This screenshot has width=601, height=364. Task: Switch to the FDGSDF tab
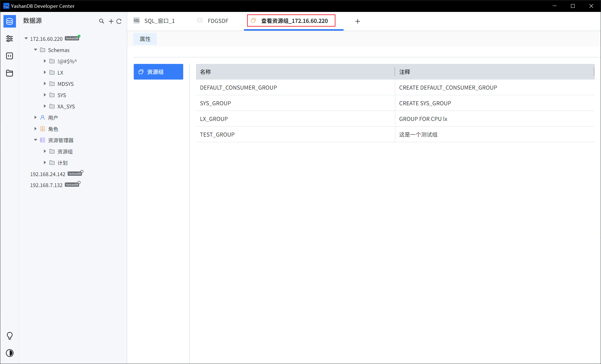(x=213, y=21)
